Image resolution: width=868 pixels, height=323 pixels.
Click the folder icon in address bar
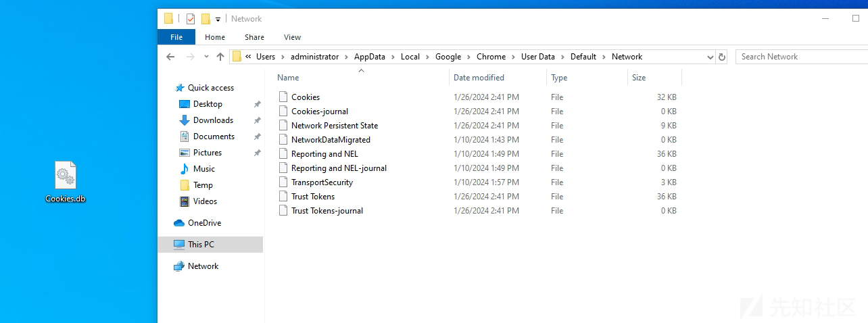pos(237,57)
